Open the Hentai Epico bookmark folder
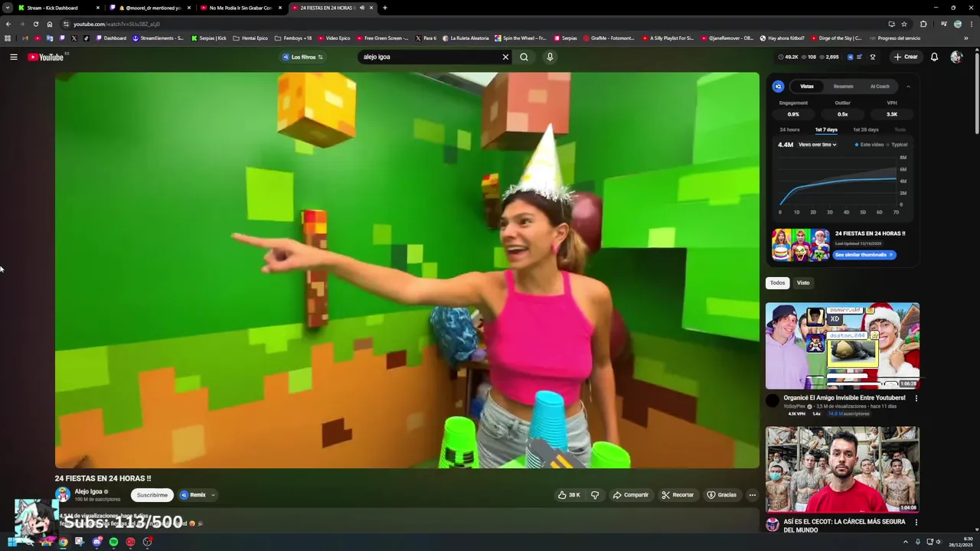This screenshot has width=980, height=551. pos(250,37)
